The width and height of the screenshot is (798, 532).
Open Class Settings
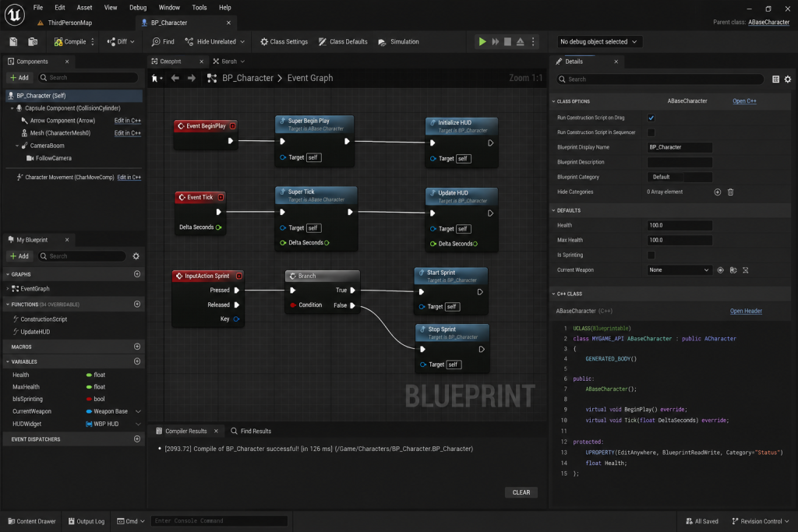pos(284,42)
